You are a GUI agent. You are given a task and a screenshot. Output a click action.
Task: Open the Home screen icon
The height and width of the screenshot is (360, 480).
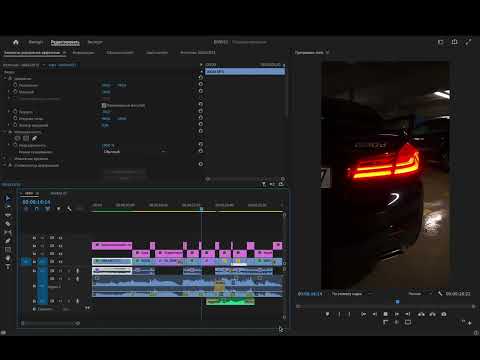pos(16,42)
